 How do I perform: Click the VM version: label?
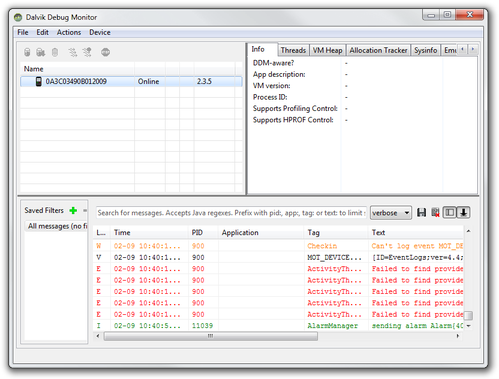click(x=271, y=86)
